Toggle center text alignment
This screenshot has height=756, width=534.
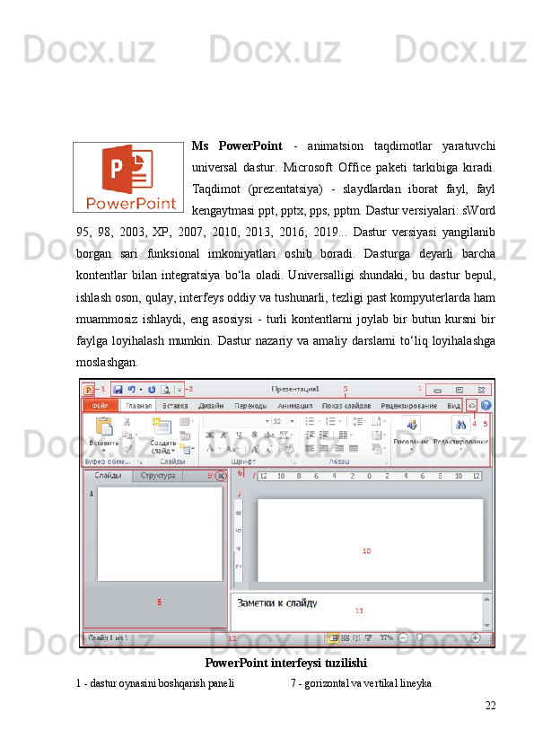pyautogui.click(x=324, y=448)
